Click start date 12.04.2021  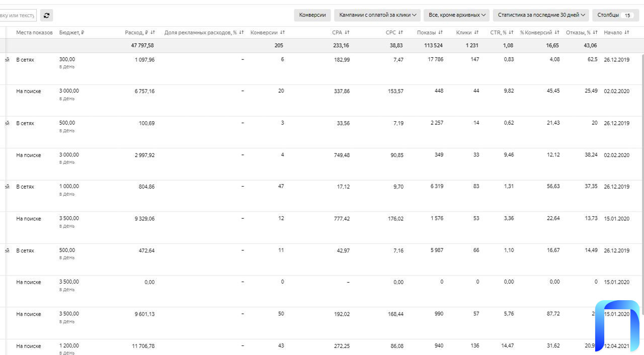(617, 346)
